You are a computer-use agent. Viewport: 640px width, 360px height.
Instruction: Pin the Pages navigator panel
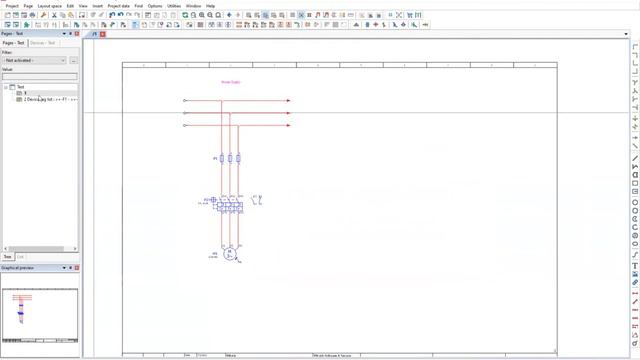pos(70,34)
